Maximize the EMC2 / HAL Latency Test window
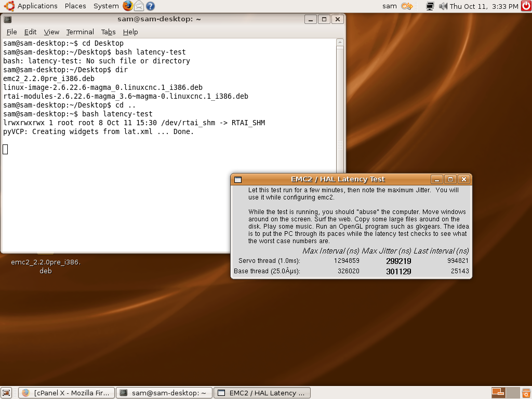Viewport: 532px width, 399px height. pos(450,179)
